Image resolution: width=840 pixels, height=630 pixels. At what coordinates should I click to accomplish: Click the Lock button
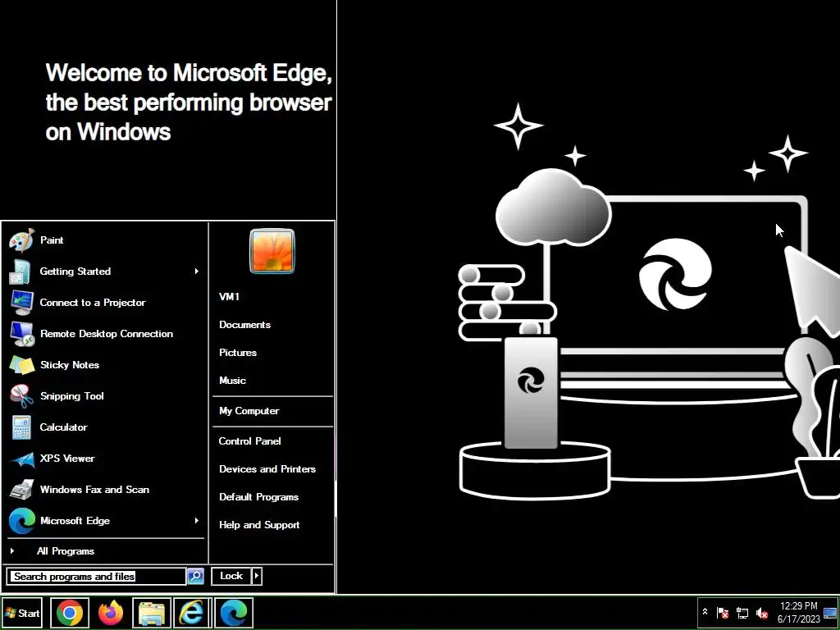(231, 577)
